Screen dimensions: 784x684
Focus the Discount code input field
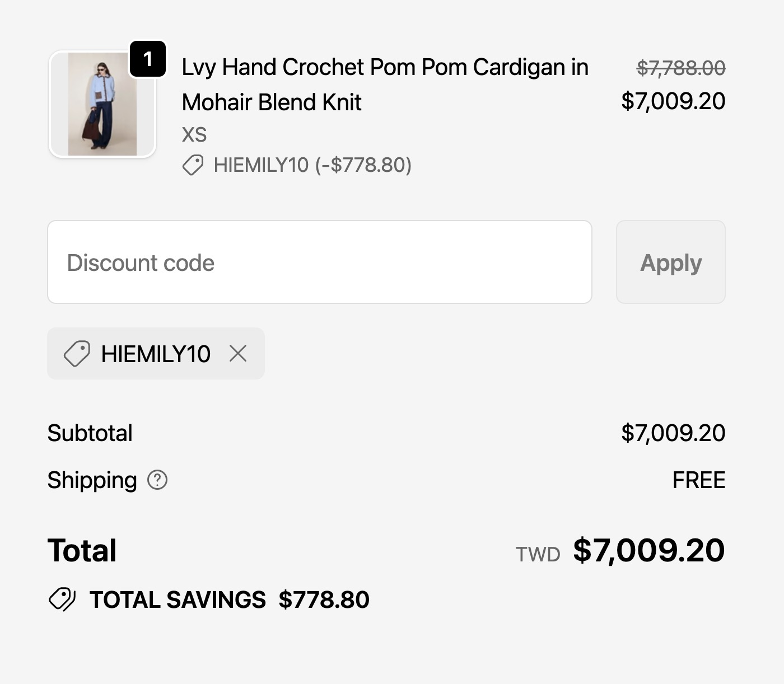(x=319, y=262)
